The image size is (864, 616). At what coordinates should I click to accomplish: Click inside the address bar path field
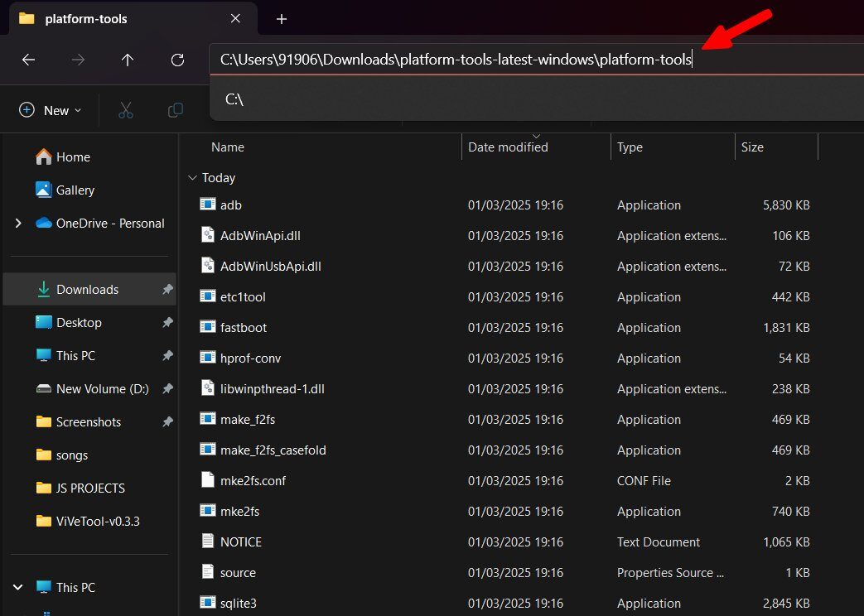pyautogui.click(x=536, y=59)
